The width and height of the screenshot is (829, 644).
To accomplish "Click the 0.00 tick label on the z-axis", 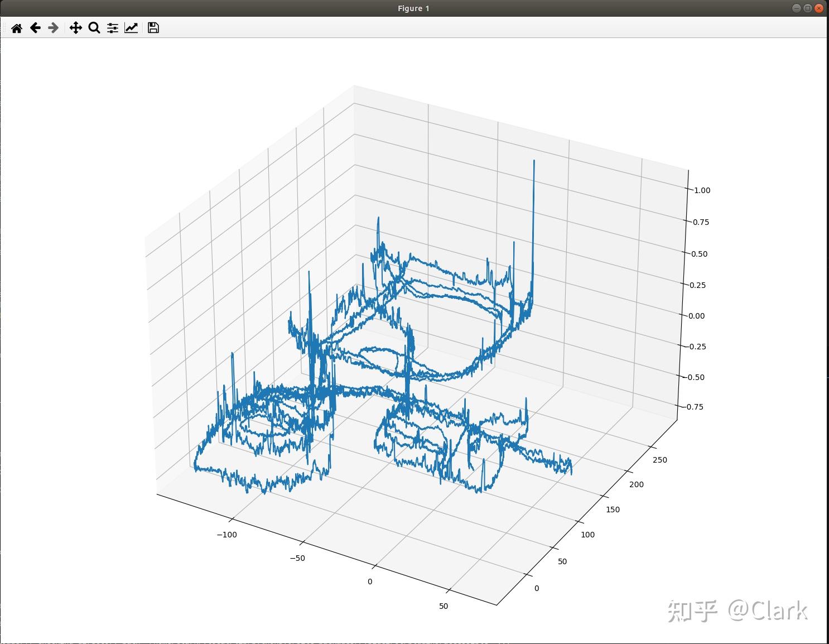I will coord(696,316).
